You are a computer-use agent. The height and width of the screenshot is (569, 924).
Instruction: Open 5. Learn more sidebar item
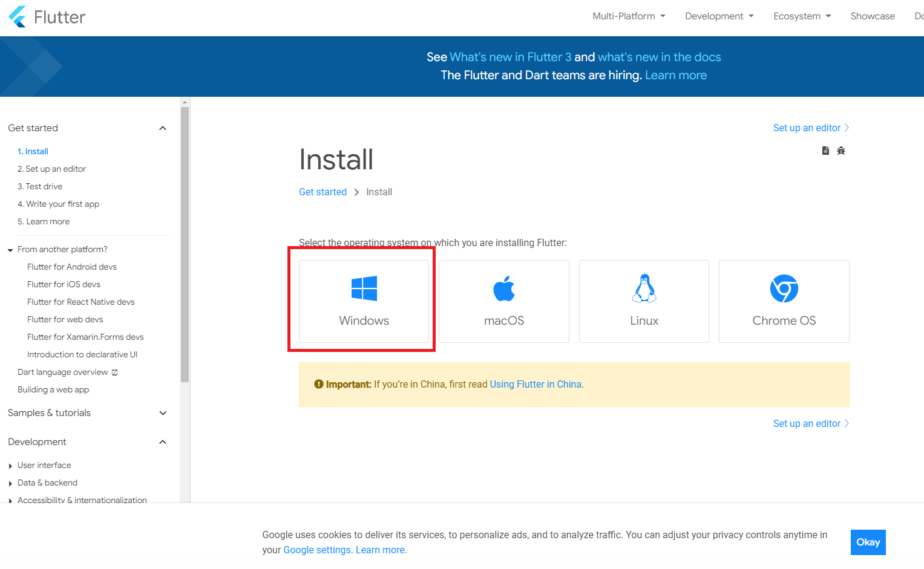pyautogui.click(x=44, y=221)
